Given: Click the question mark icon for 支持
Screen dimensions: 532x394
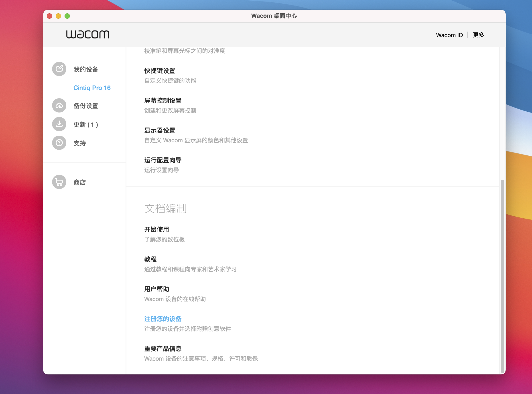Looking at the screenshot, I should [x=59, y=143].
